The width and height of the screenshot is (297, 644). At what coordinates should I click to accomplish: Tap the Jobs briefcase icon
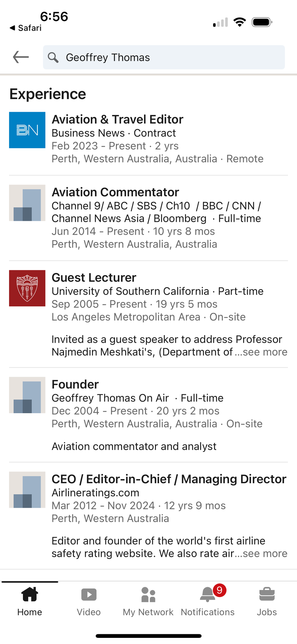[267, 594]
